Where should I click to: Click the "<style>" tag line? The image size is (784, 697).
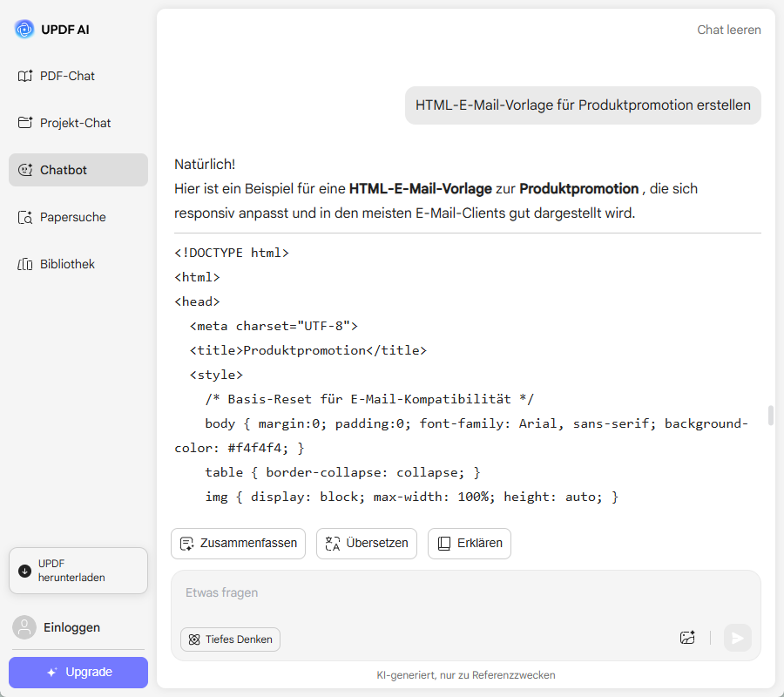[x=216, y=375]
